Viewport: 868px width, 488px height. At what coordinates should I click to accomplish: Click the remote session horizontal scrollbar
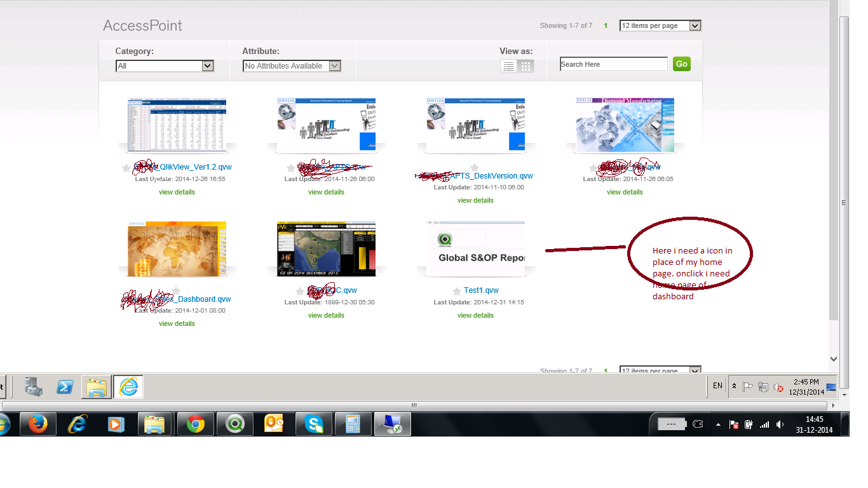coord(414,405)
